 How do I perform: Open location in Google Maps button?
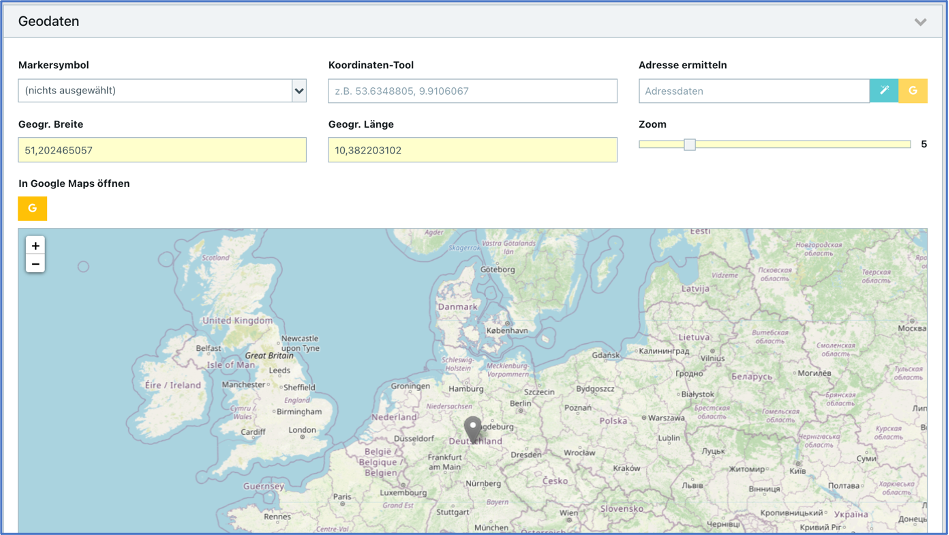click(x=33, y=208)
